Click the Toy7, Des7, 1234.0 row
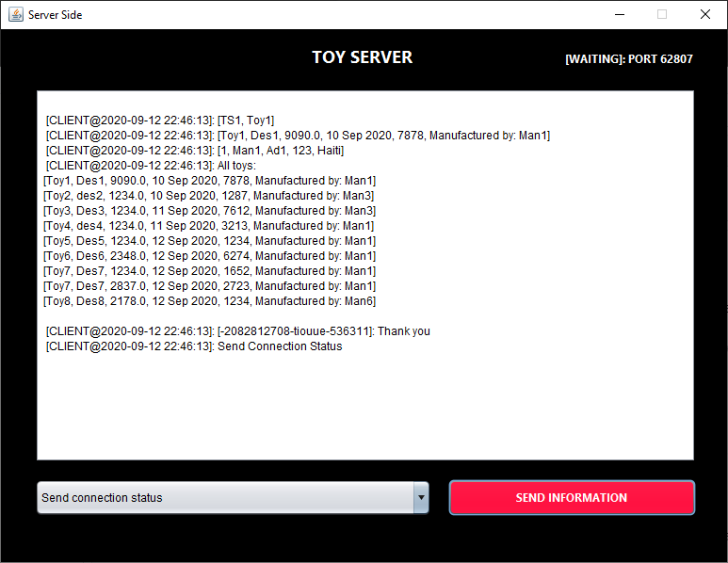The image size is (728, 563). pos(209,271)
